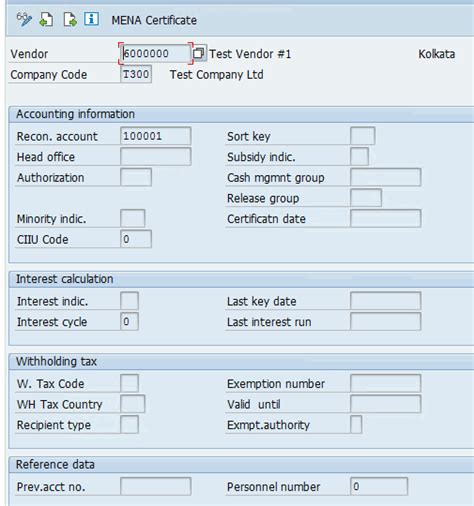Click the Interest calculation group header
Viewport: 474px width, 506px height.
65,279
